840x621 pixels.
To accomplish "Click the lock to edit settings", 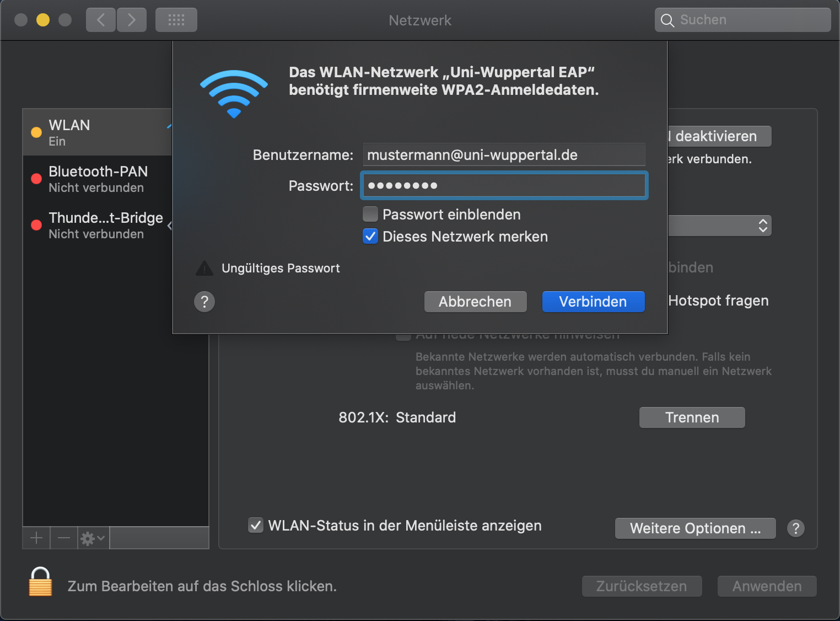I will tap(40, 582).
